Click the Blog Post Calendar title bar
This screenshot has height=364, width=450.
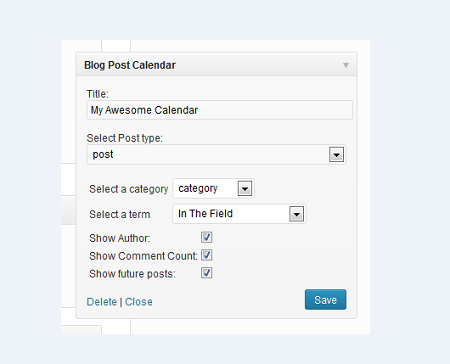[216, 65]
